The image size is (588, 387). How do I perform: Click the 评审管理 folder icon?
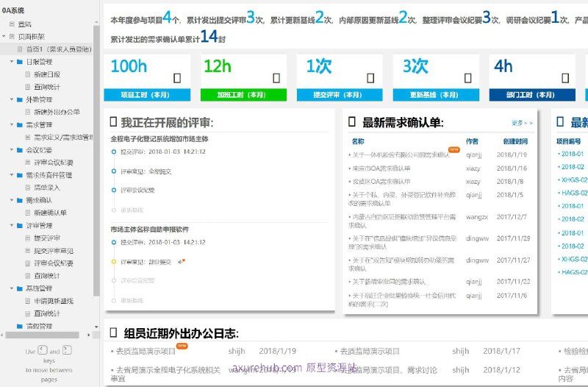tap(20, 225)
